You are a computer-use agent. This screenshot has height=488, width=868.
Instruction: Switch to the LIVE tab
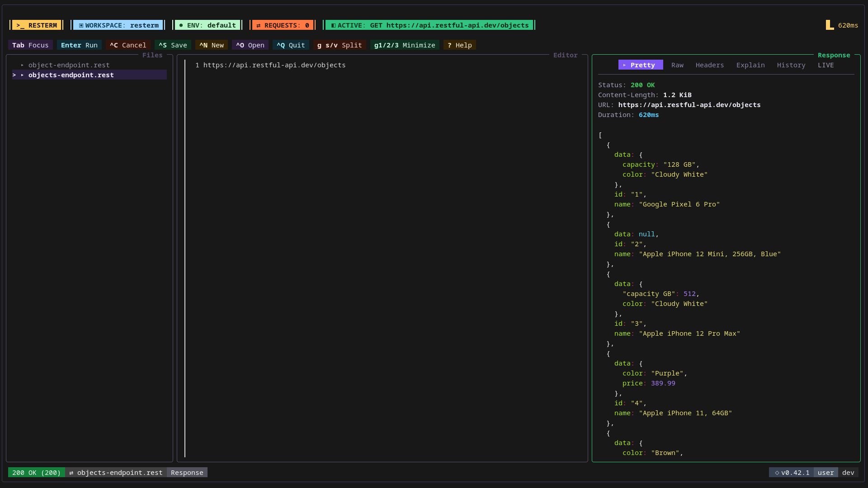(x=826, y=65)
